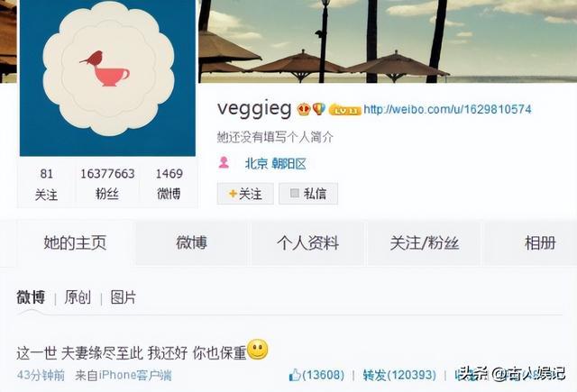Open the weibo.com/u/1629810574 profile link
The width and height of the screenshot is (577, 392).
(447, 109)
